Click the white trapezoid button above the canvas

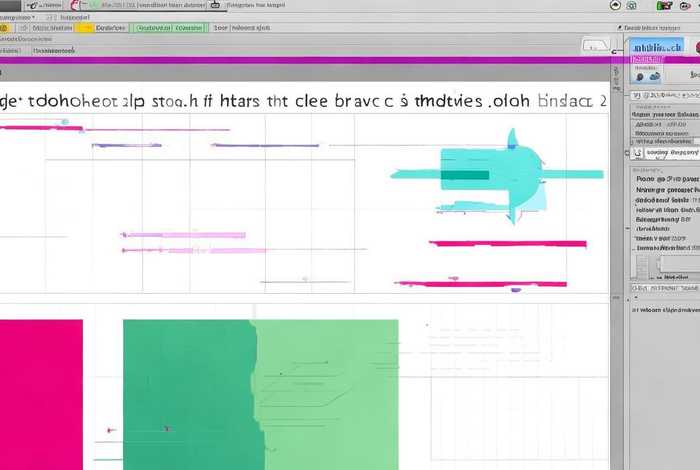[593, 45]
